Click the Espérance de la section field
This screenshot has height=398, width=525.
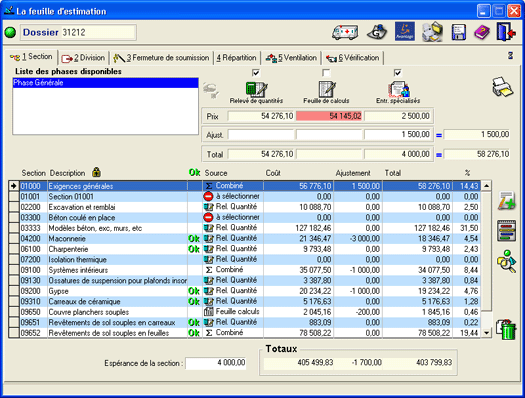(216, 363)
